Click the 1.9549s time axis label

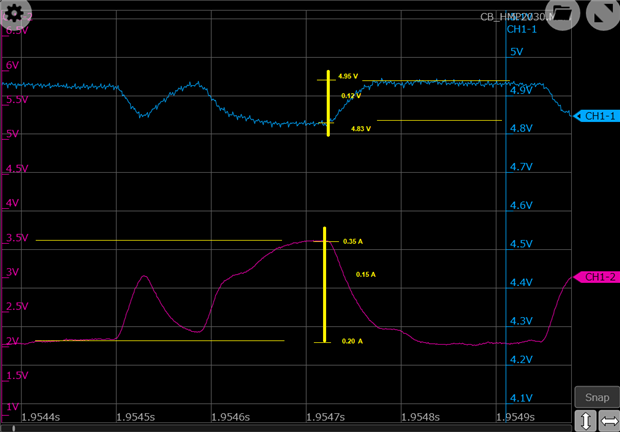[515, 417]
